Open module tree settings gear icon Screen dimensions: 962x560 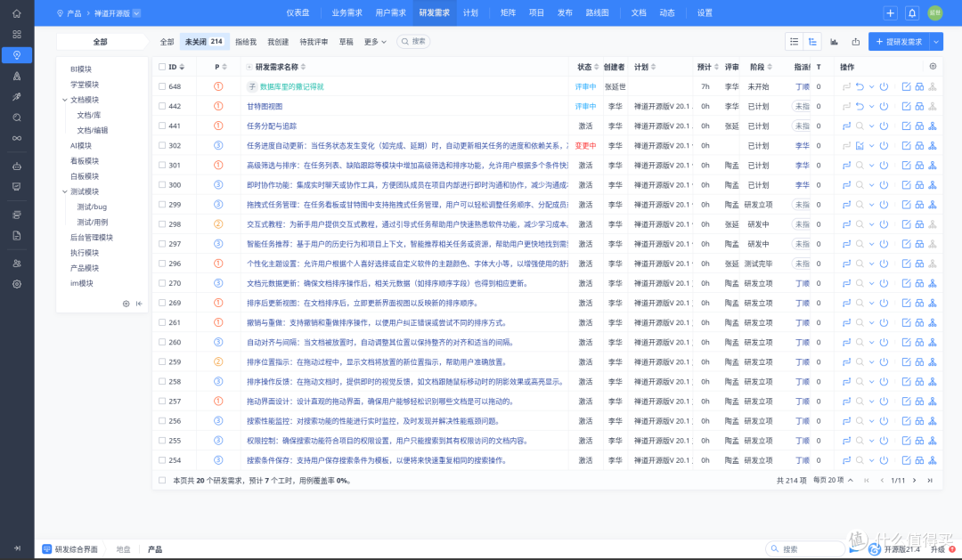click(x=126, y=304)
